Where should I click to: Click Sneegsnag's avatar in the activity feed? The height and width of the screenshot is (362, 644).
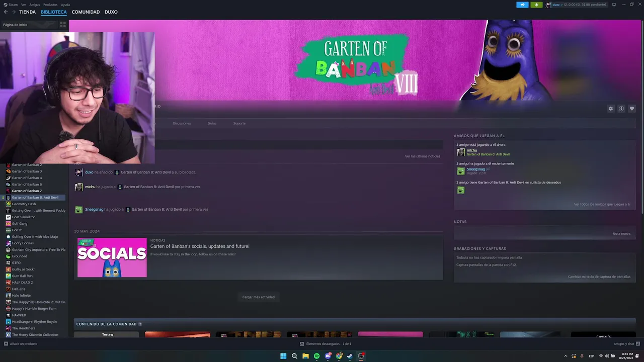point(78,210)
